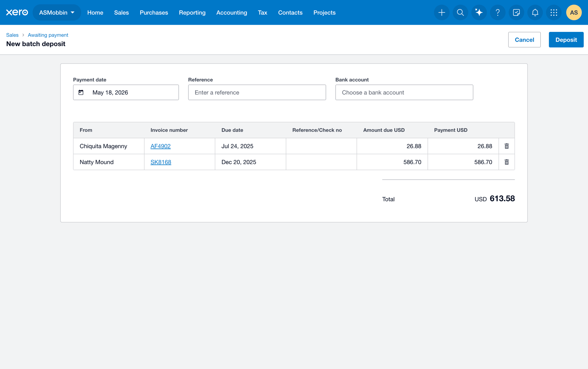Edit the Reference/Check no for Natty Mound
This screenshot has height=369, width=588.
pyautogui.click(x=321, y=162)
